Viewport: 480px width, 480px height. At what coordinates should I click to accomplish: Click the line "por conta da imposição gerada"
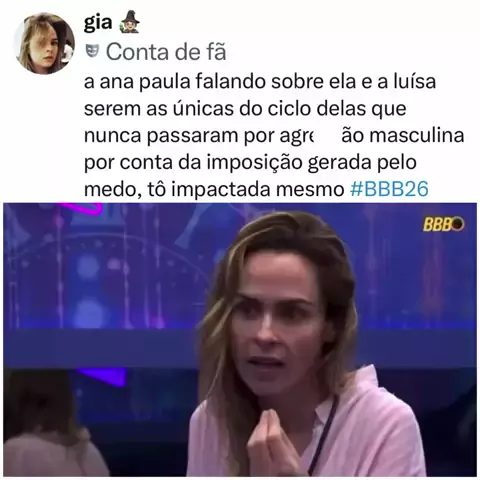tap(250, 163)
